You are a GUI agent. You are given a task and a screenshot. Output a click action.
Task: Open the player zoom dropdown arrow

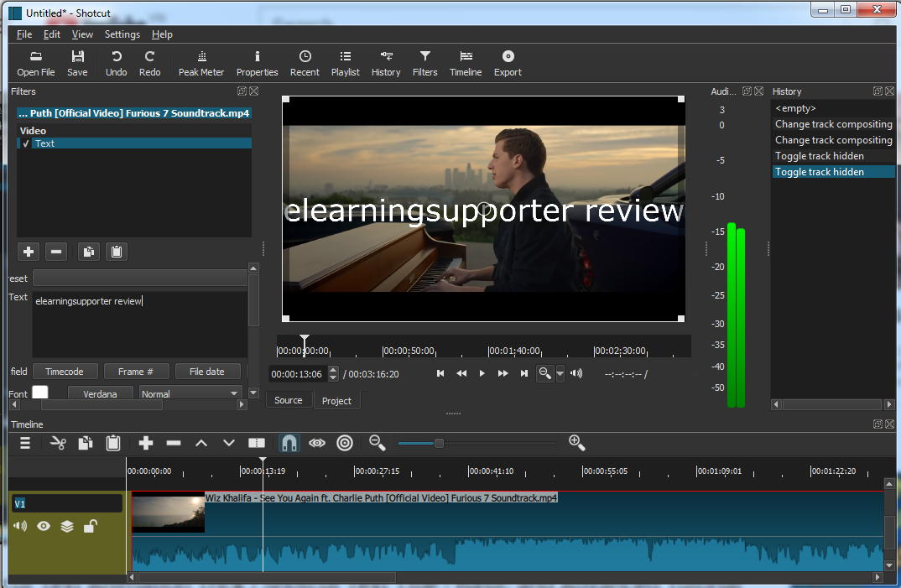click(x=560, y=373)
